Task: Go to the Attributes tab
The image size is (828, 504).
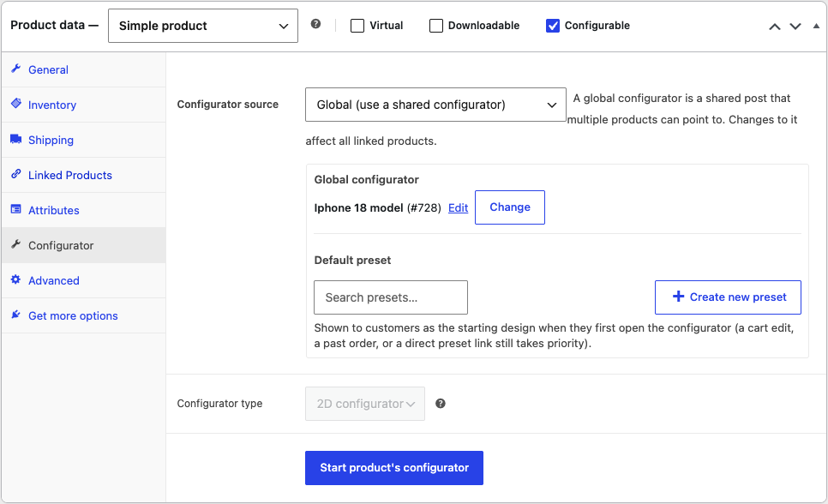Action: [83, 210]
